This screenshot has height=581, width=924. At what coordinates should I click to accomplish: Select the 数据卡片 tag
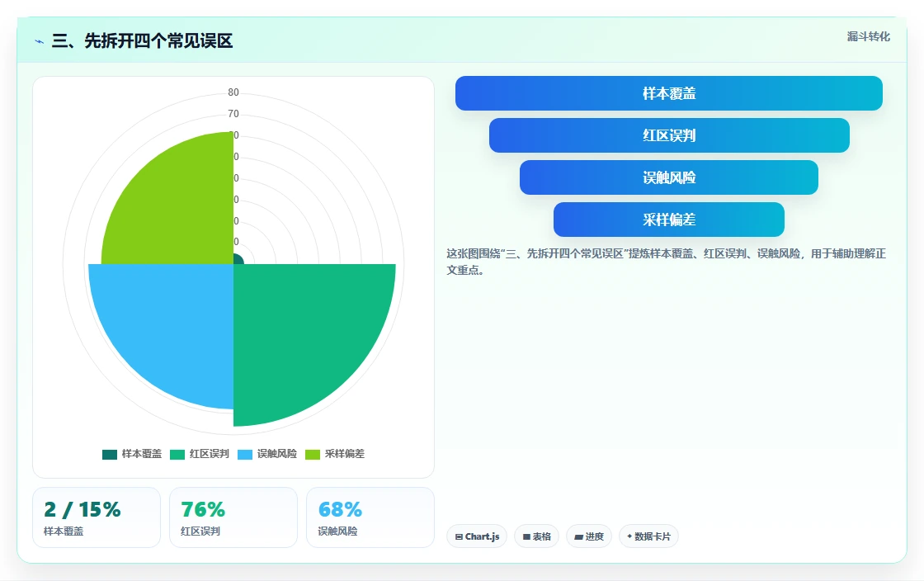pyautogui.click(x=648, y=536)
